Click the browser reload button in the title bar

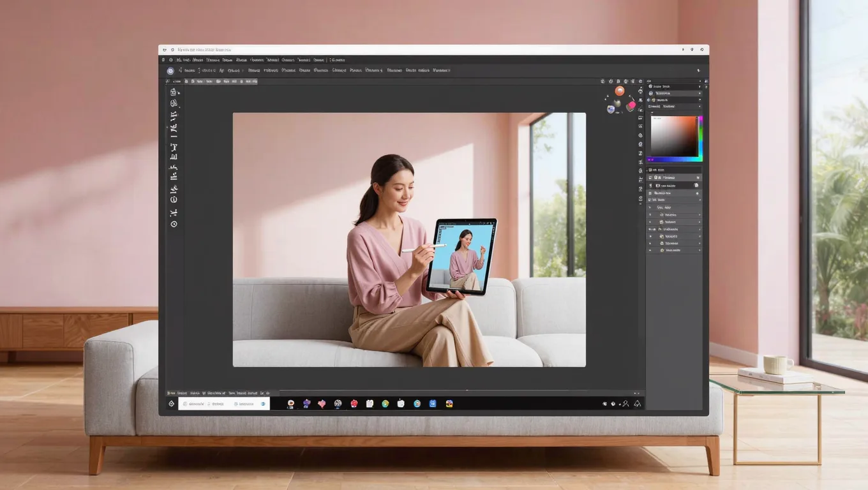(x=172, y=49)
